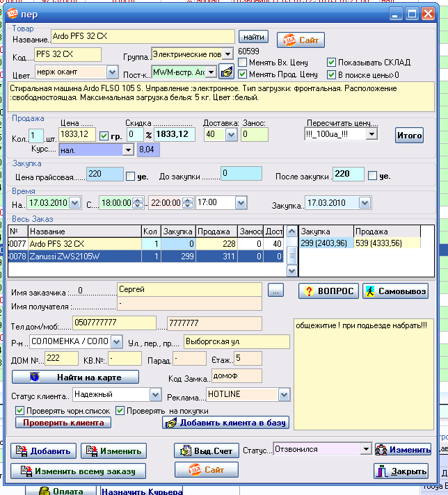Click Изменить всему заказу button
This screenshot has height=495, width=448.
coord(78,471)
